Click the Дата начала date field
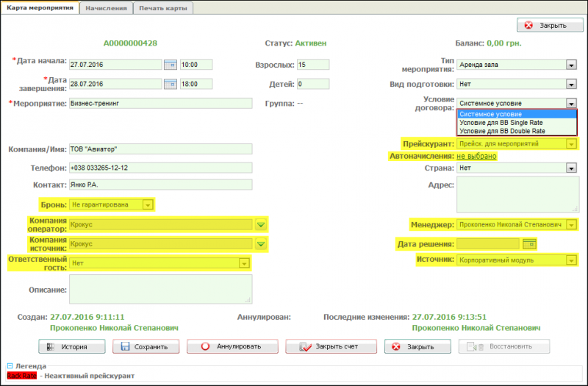This screenshot has width=588, height=386. pos(115,65)
